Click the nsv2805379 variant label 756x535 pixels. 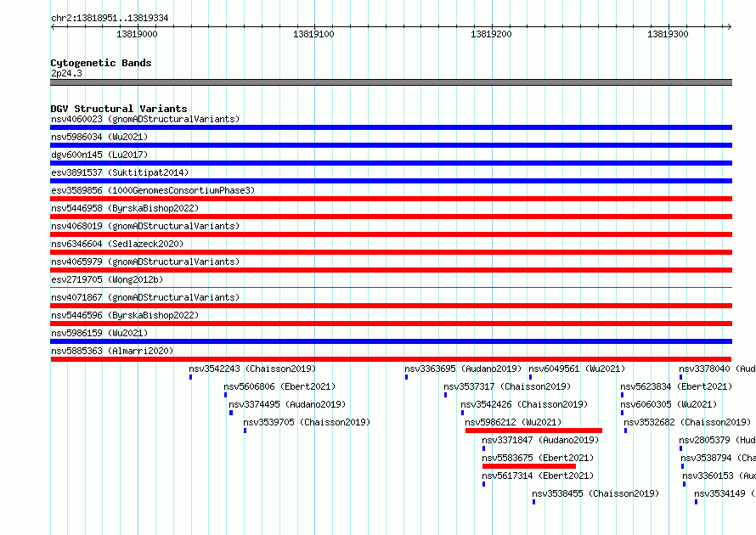tap(718, 440)
